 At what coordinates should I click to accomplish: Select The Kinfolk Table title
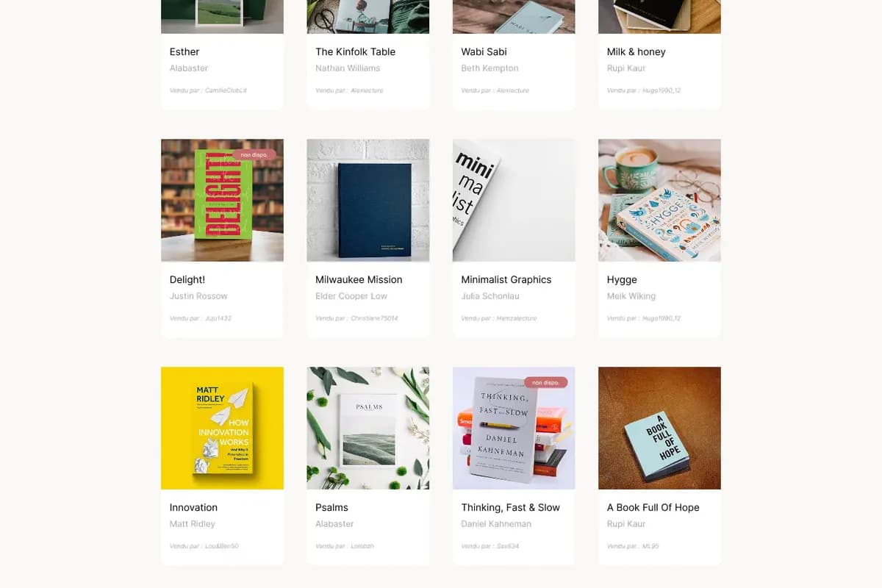(355, 51)
